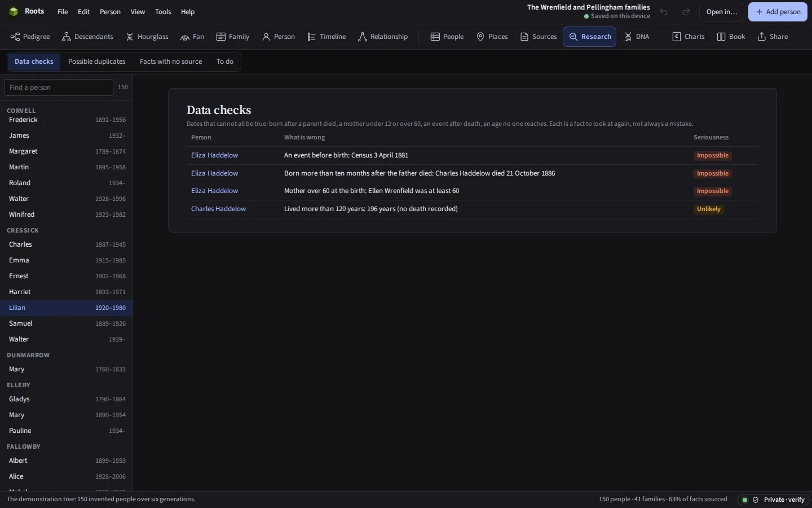Open Charles Haddelow from data checks

click(218, 209)
